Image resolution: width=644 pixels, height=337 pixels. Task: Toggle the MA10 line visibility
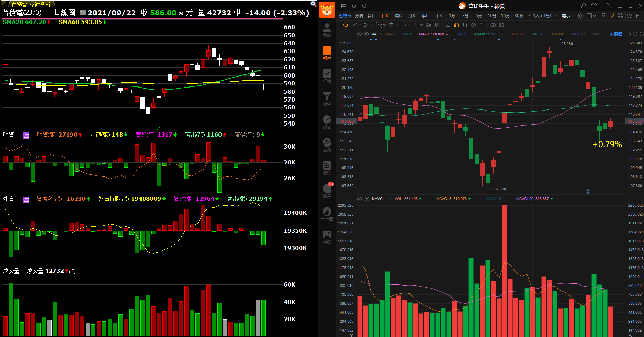[x=407, y=34]
